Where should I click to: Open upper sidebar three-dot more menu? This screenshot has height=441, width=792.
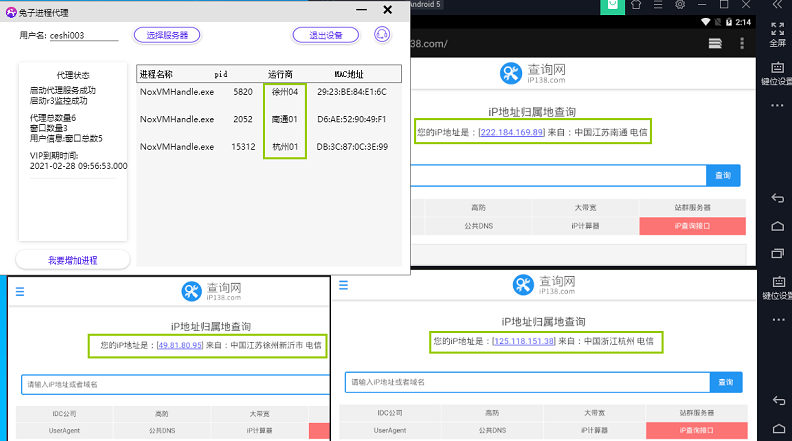(777, 106)
